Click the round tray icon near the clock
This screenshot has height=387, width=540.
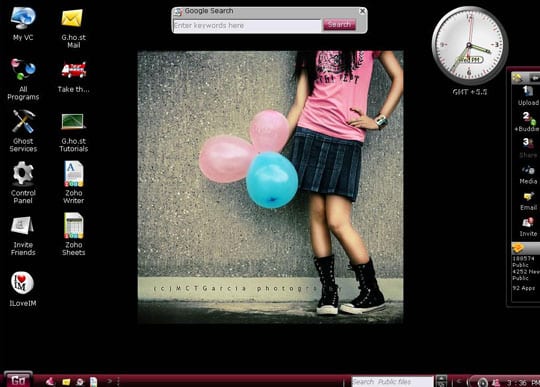[482, 382]
